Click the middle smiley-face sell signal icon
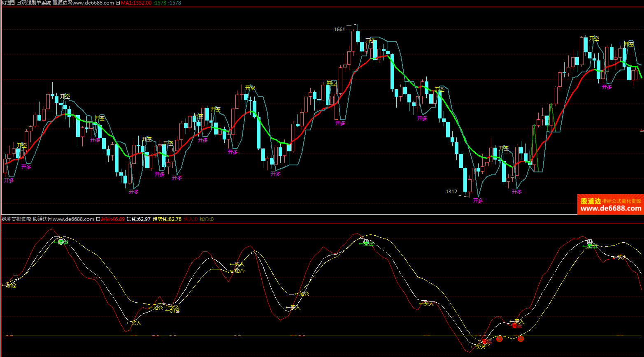 click(x=366, y=242)
